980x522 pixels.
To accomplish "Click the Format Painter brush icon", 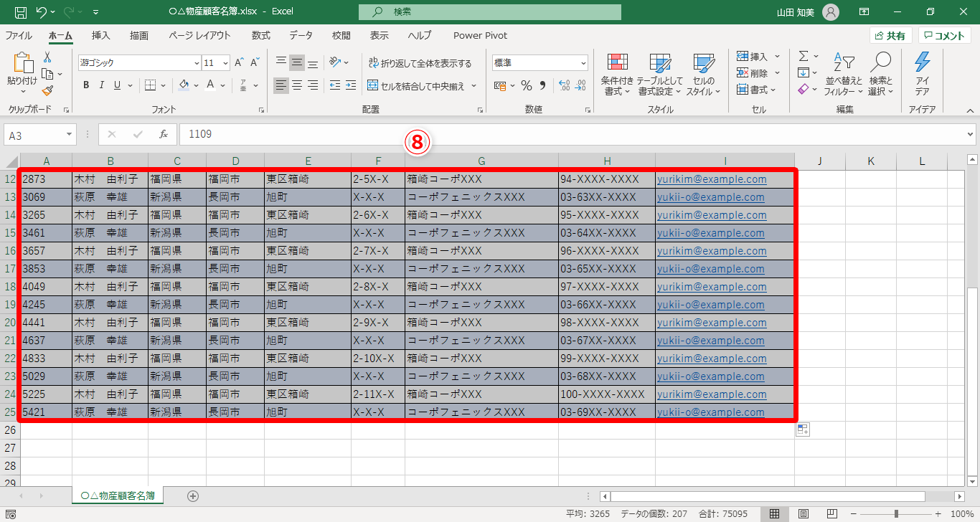I will point(47,90).
